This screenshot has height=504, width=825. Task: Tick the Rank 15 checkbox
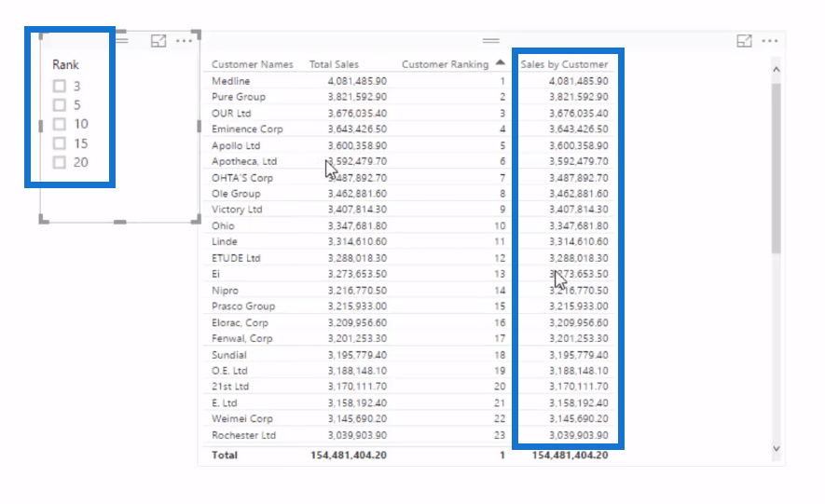click(60, 143)
